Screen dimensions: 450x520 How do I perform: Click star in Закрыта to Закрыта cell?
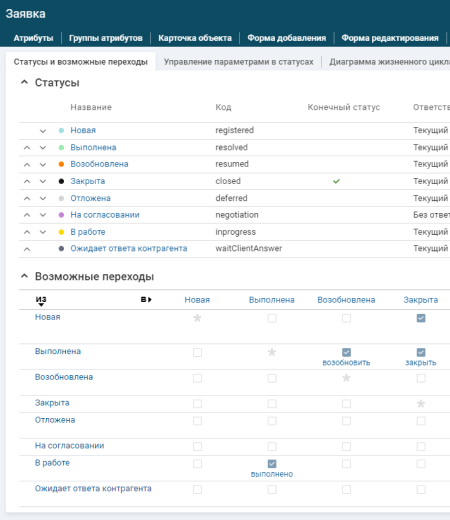point(421,404)
